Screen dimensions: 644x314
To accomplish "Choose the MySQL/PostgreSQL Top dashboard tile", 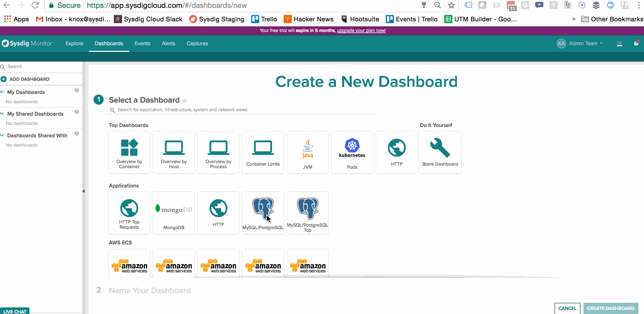I will (x=308, y=213).
